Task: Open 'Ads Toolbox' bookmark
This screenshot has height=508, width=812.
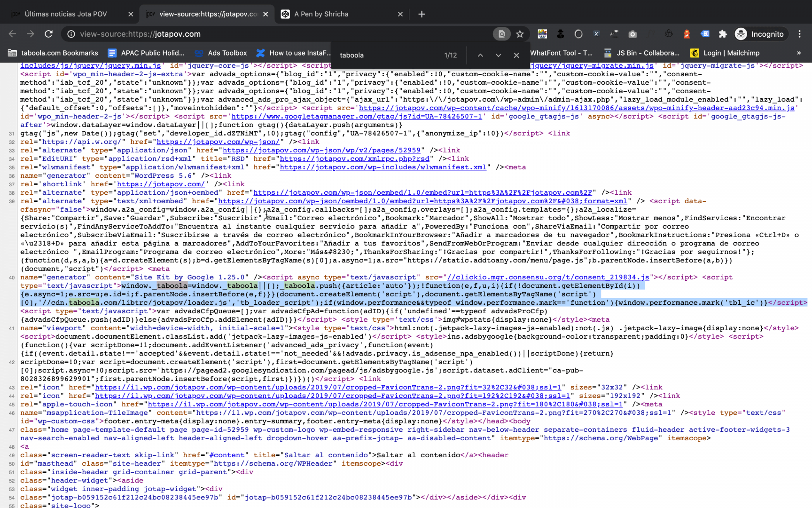Action: (x=221, y=53)
